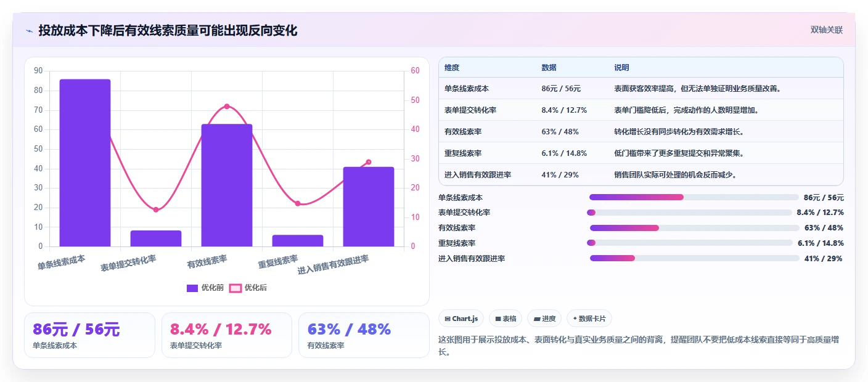Click the 单条线索成本 progress bar
Screen dimensions: 868x382
pos(694,197)
